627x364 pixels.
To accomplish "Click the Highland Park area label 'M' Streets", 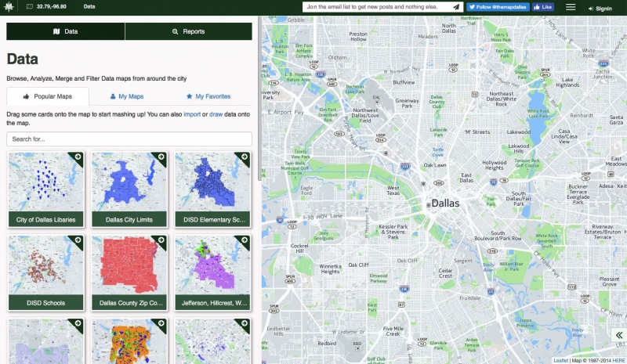I will 477,132.
